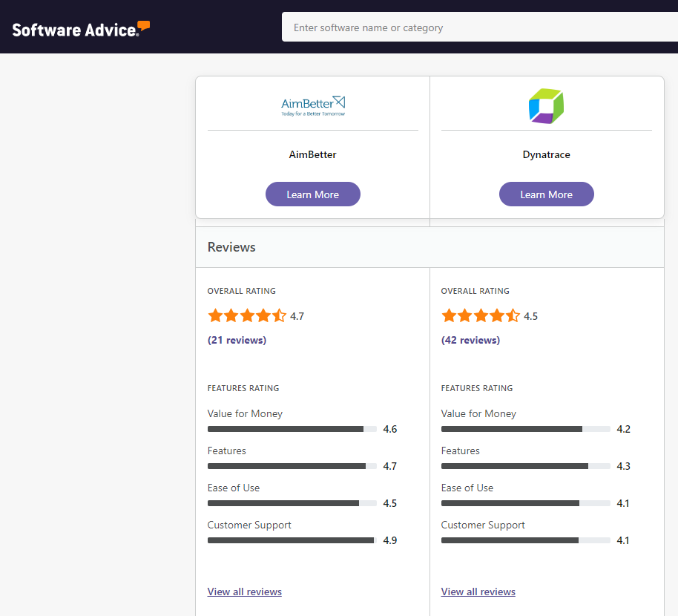This screenshot has width=678, height=616.
Task: Select the Dynatrace product name heading
Action: 546,154
